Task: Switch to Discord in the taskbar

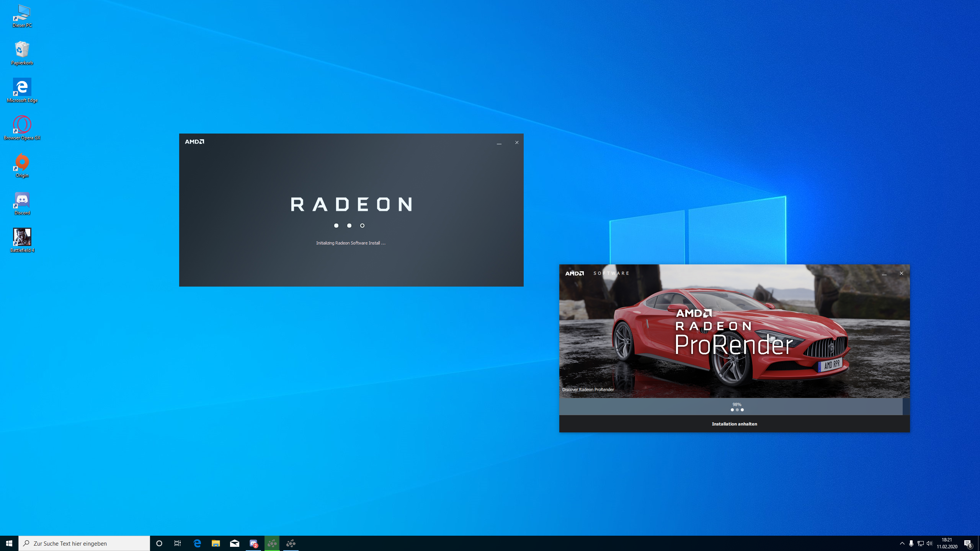Action: [253, 543]
